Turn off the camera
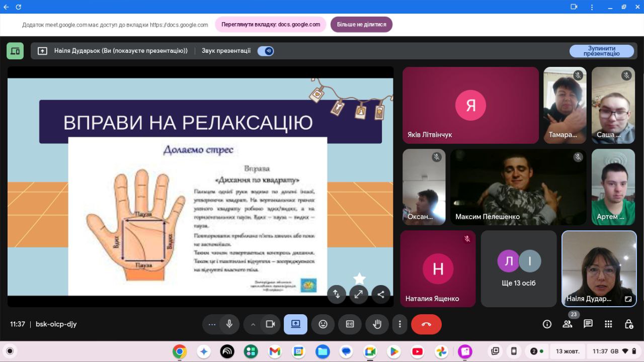This screenshot has height=362, width=644. coord(270,324)
